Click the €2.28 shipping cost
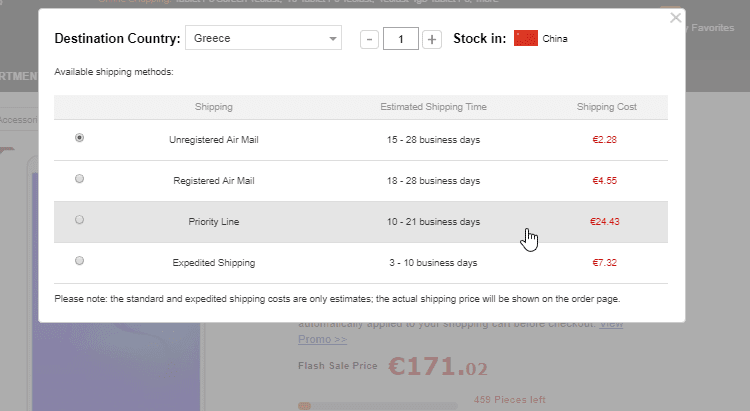The image size is (750, 411). pos(604,139)
